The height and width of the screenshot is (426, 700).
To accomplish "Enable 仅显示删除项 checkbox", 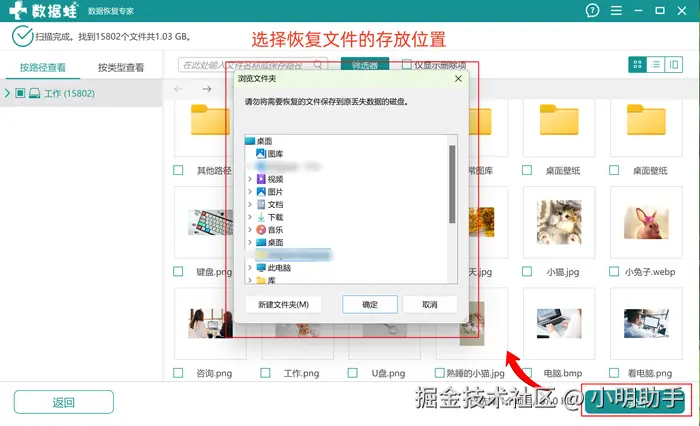I will (x=406, y=65).
